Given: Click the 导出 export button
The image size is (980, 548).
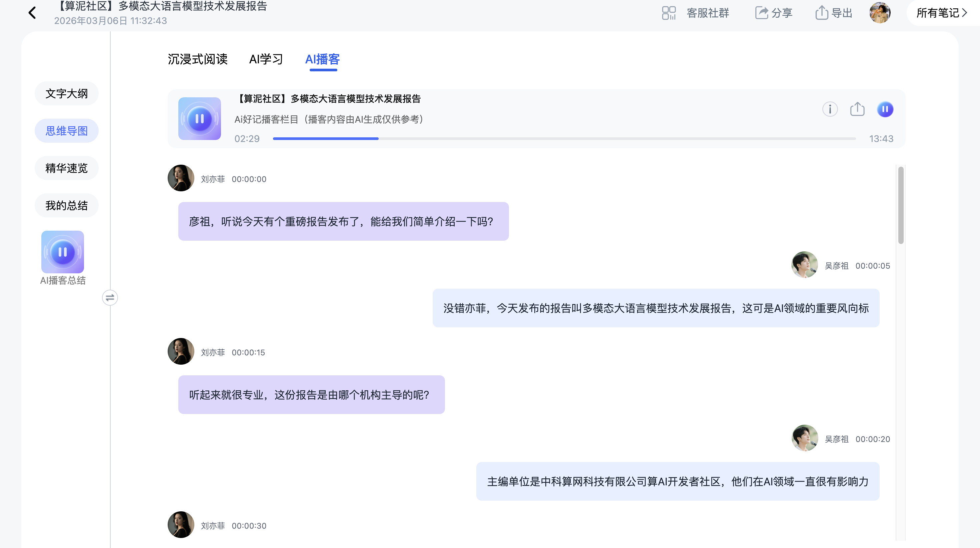Looking at the screenshot, I should point(834,13).
